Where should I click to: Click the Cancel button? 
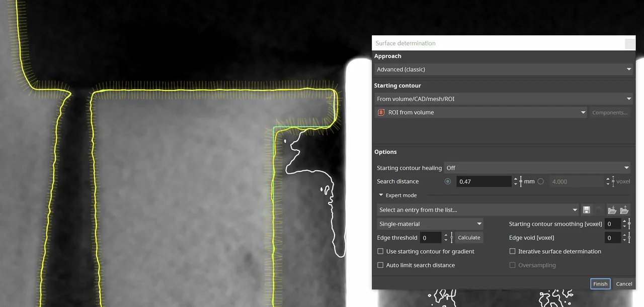click(624, 284)
